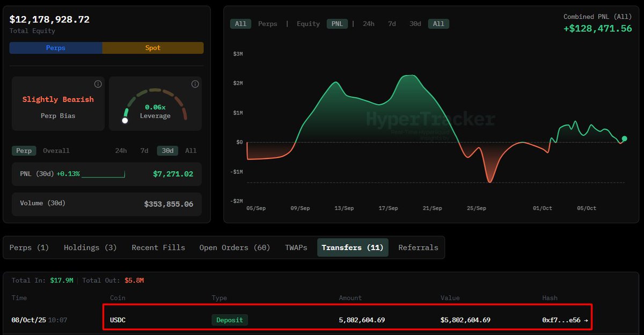644x335 pixels.
Task: Click the latest PNL chart endpoint dot
Action: coord(624,139)
